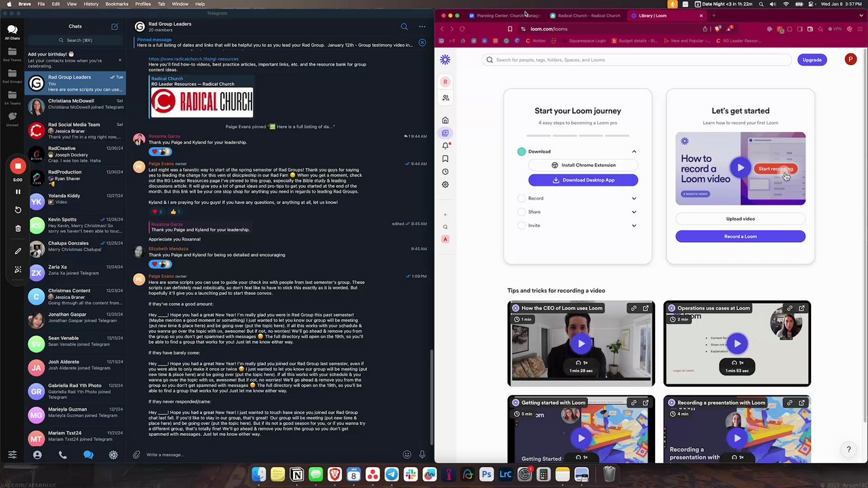The image size is (868, 488).
Task: Open the chat more options menu
Action: click(422, 26)
